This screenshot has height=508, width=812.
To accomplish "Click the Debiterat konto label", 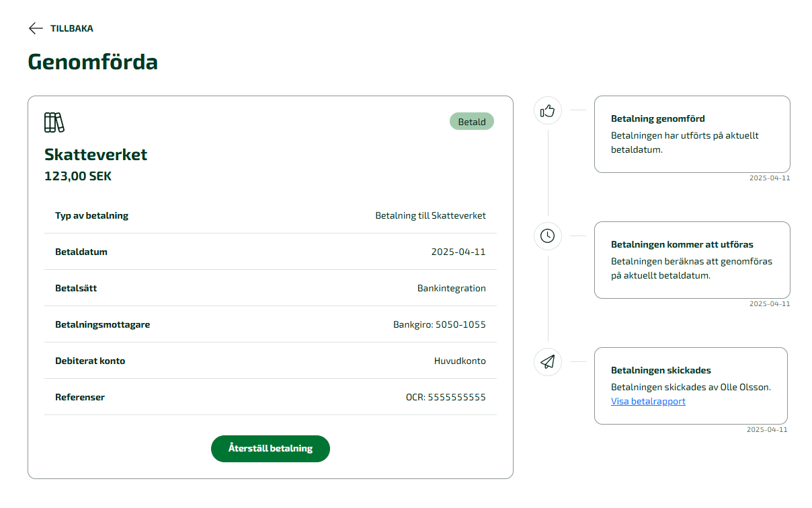I will [90, 361].
